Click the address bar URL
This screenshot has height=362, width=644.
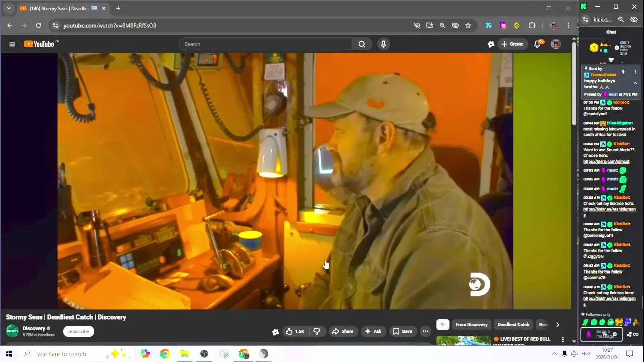coord(110,25)
